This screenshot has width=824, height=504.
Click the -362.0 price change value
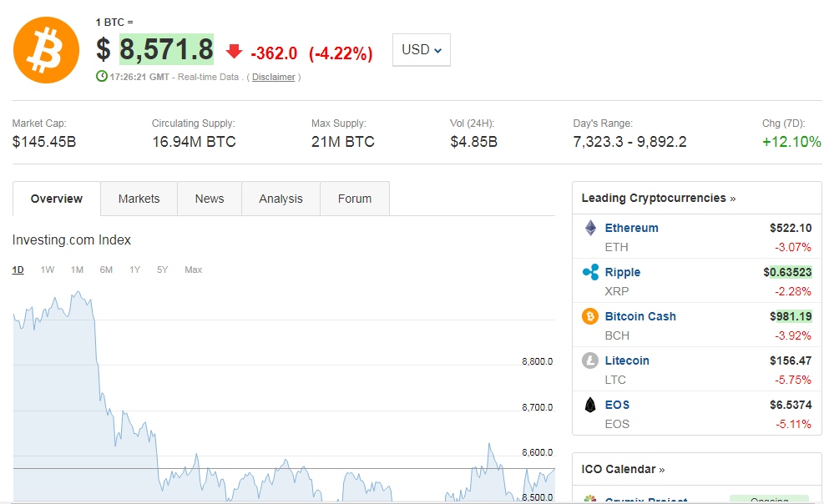274,53
